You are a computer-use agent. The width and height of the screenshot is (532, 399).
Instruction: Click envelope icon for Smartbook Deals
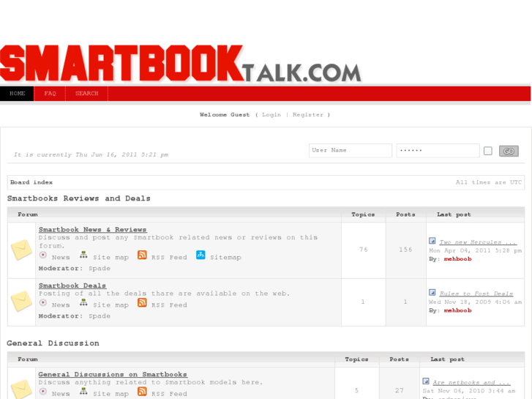click(x=21, y=301)
